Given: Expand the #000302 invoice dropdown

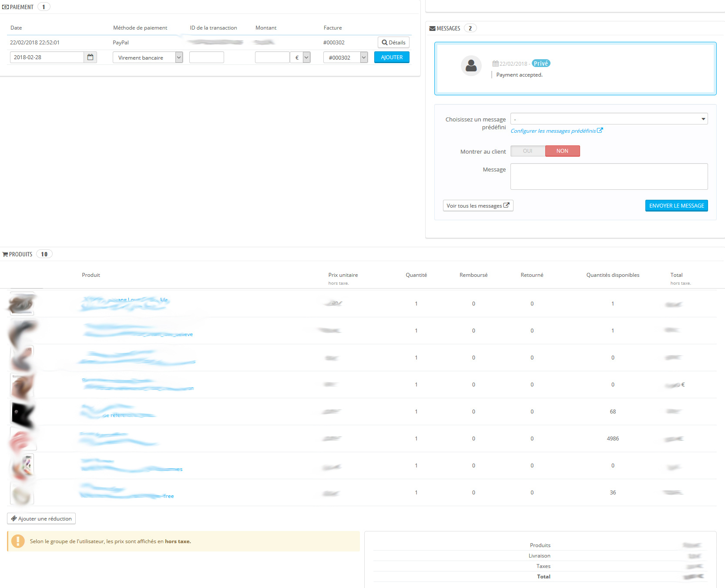Looking at the screenshot, I should point(346,57).
